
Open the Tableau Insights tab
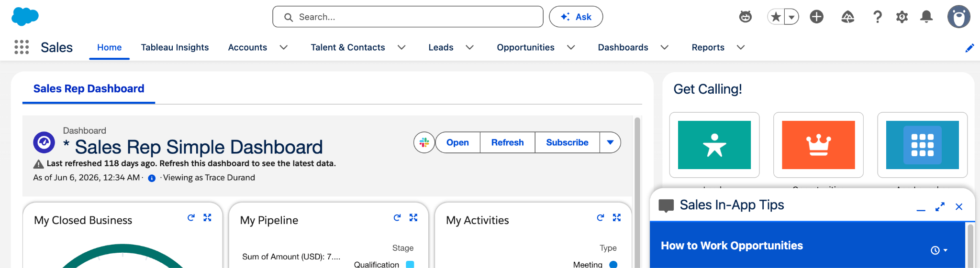pyautogui.click(x=175, y=47)
